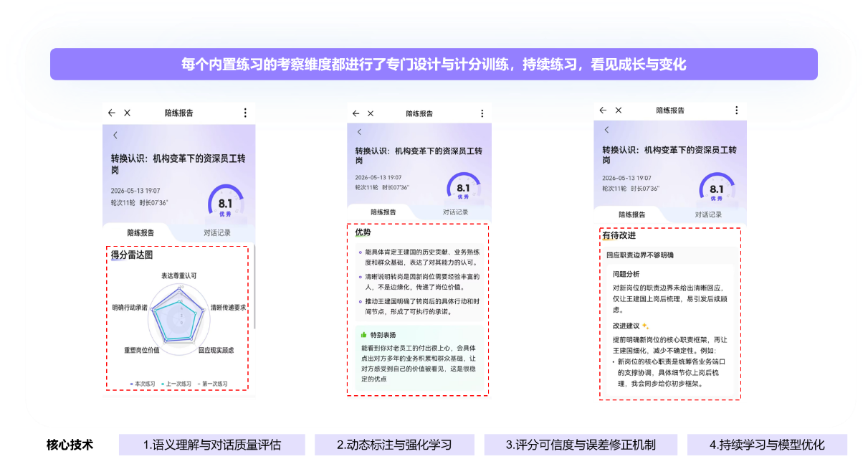The image size is (868, 459).
Task: Click 陪练报告 title in middle phone header
Action: coord(419,113)
